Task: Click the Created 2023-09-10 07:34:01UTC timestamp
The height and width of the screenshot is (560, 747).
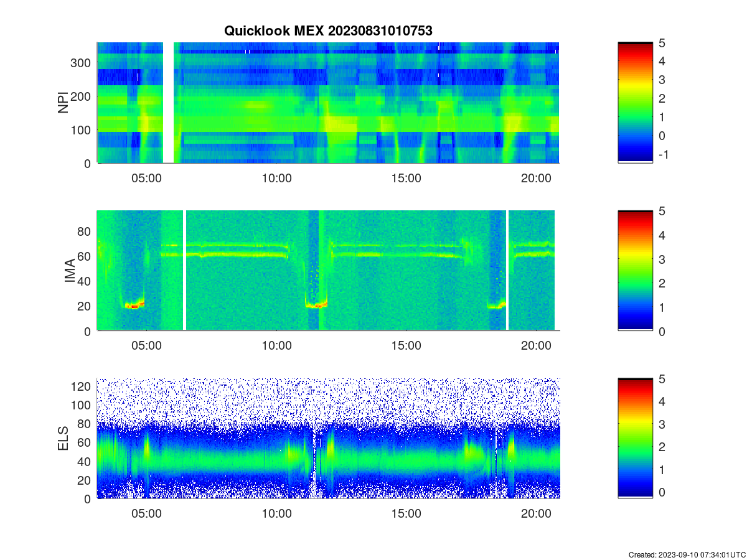Action: [x=686, y=554]
